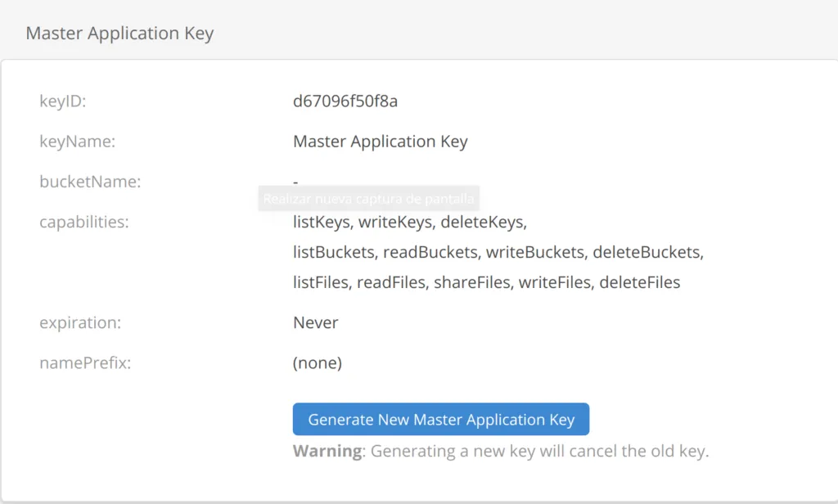Click the keyName field label
838x504 pixels.
pyautogui.click(x=77, y=142)
